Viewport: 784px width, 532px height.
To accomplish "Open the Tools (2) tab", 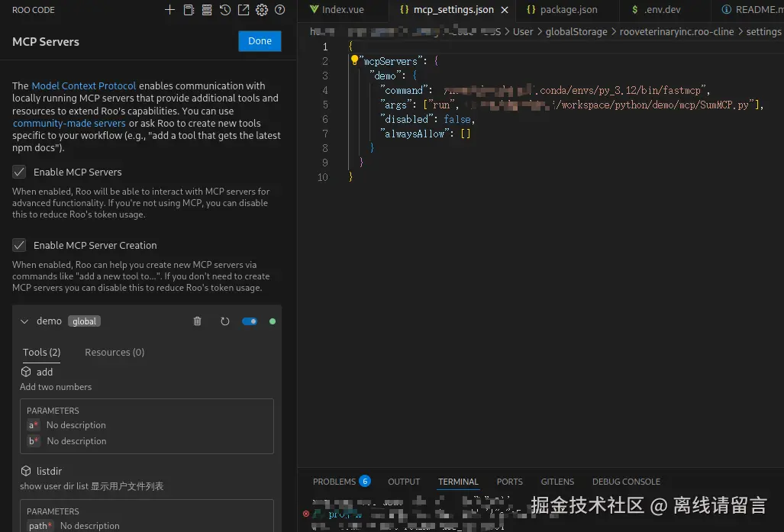I will (41, 352).
